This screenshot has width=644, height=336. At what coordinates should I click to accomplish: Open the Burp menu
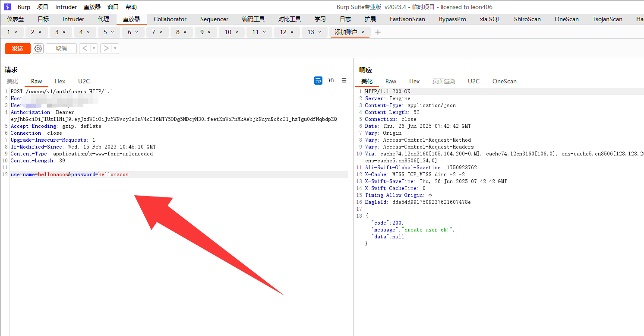[x=24, y=7]
